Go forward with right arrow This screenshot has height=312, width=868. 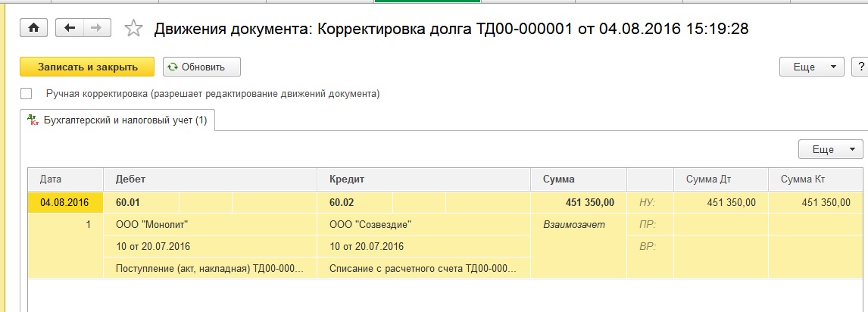95,28
